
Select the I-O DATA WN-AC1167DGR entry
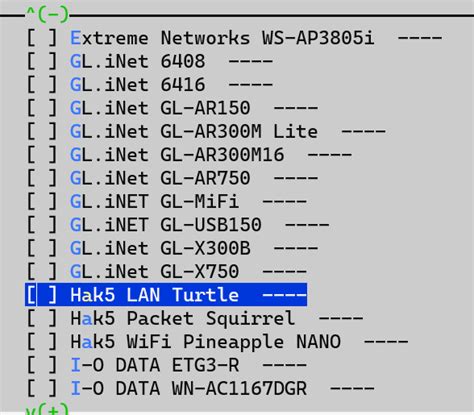point(200,388)
